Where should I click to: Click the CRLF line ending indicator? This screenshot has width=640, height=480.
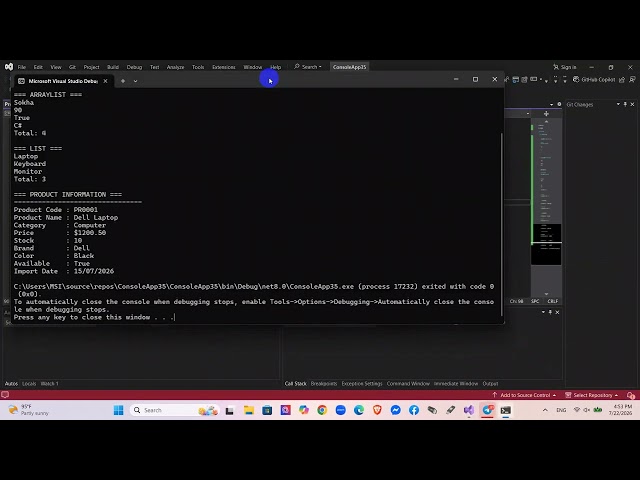click(553, 301)
